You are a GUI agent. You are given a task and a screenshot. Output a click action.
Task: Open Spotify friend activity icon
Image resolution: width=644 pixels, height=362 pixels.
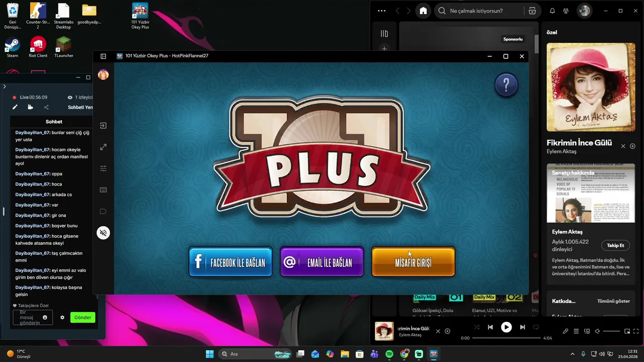(x=566, y=11)
